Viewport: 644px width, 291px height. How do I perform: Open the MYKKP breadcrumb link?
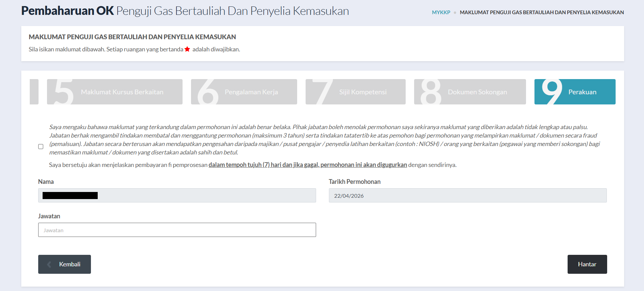[x=441, y=13]
